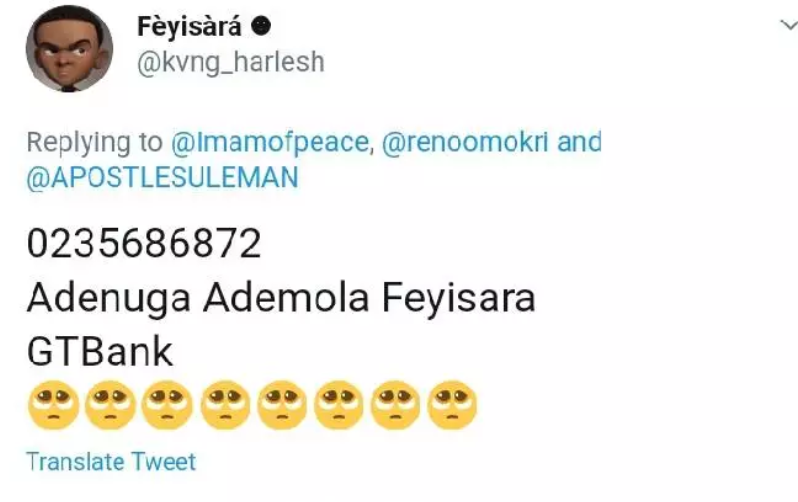Click the first rolling-eyes emoji

pos(53,405)
